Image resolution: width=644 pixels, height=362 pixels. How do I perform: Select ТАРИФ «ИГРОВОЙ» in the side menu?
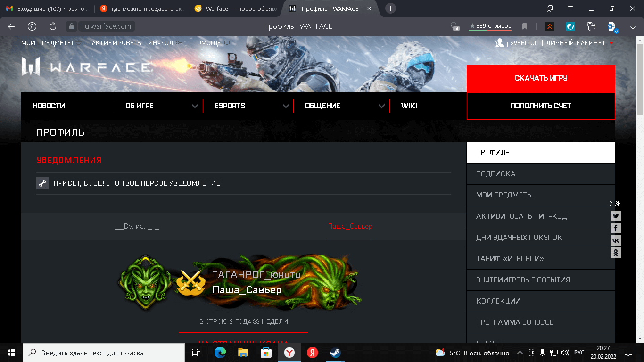tap(541, 259)
